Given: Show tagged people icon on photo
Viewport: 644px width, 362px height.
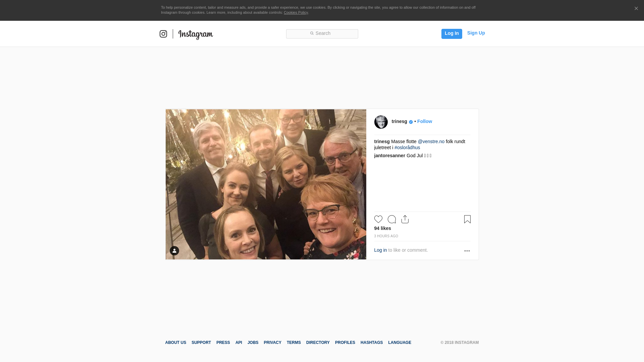Looking at the screenshot, I should click(x=174, y=251).
